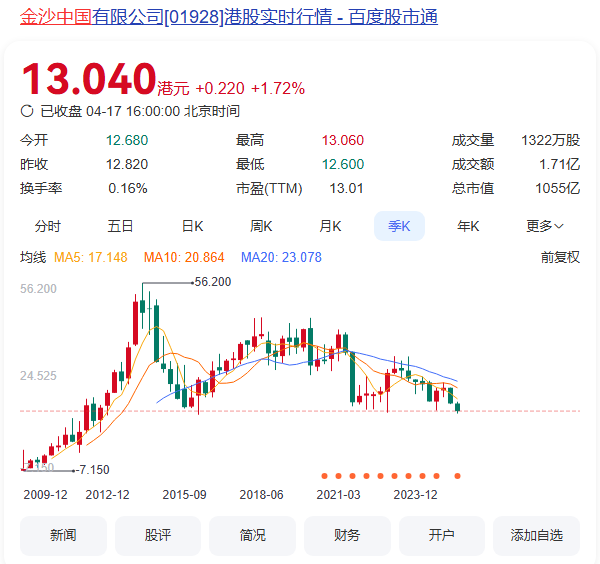Click the +0.220 price change value
600x564 pixels.
220,88
